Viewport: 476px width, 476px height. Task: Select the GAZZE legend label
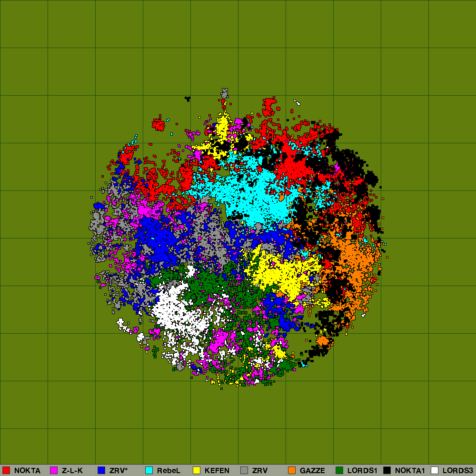(312, 471)
